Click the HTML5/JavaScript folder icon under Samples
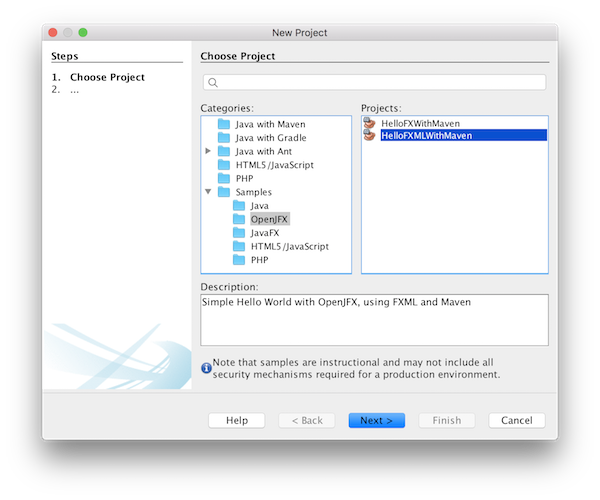This screenshot has height=500, width=600. pyautogui.click(x=239, y=246)
